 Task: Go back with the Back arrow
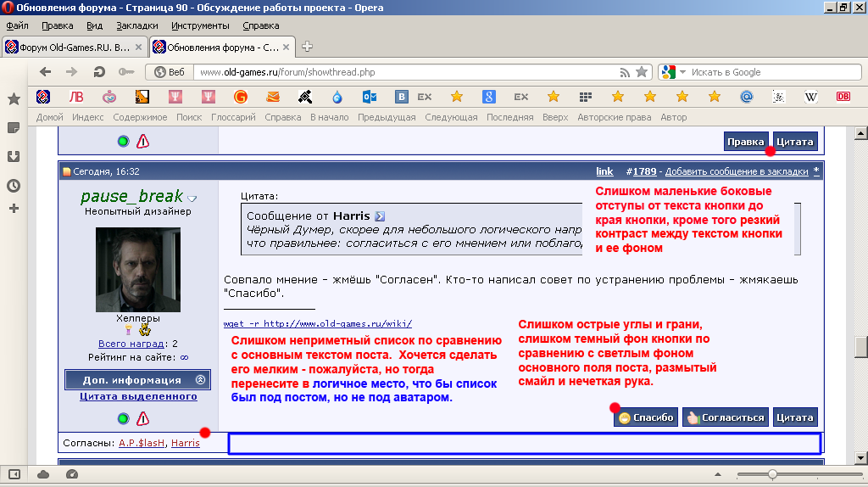point(46,72)
